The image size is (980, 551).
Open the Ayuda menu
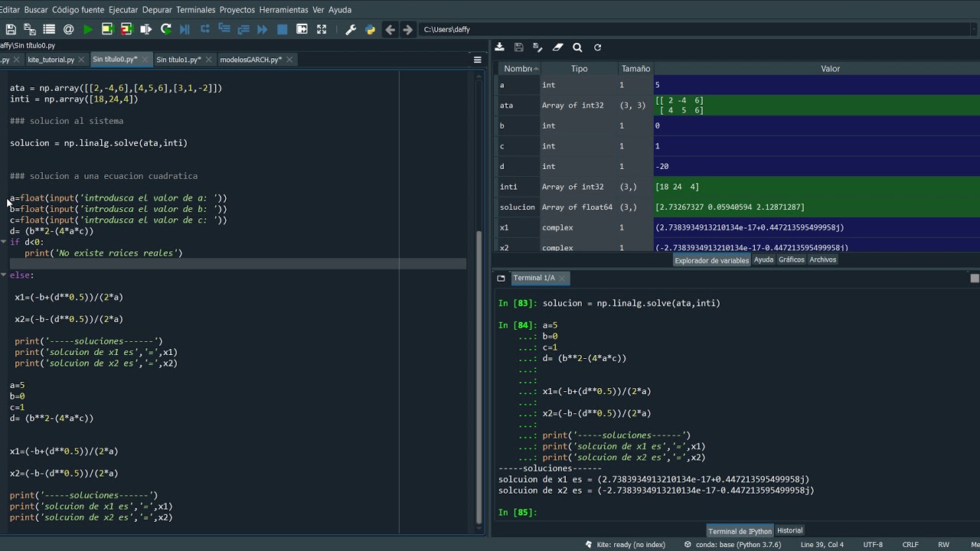(340, 10)
